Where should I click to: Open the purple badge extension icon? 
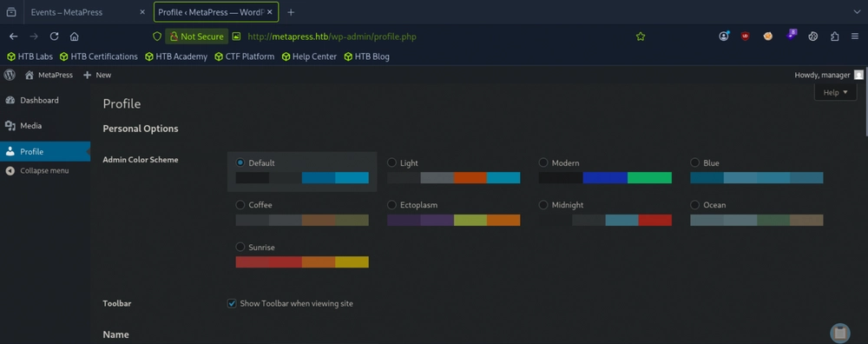coord(791,36)
